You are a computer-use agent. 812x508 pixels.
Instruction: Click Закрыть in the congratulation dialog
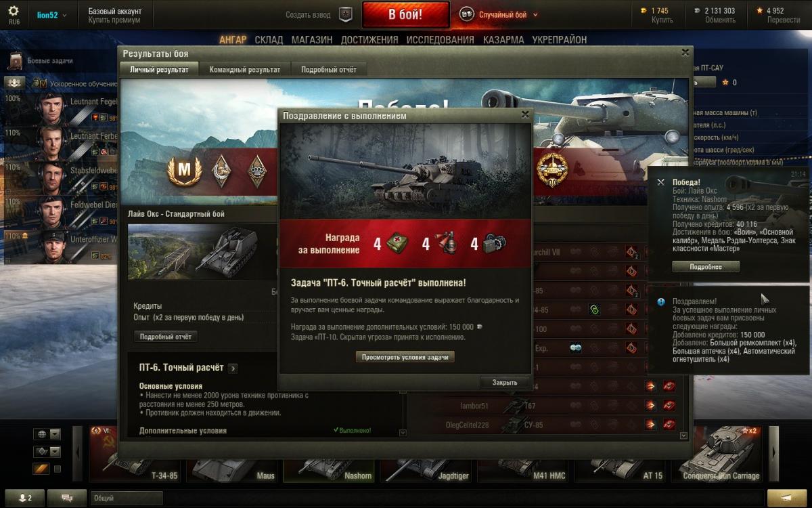tap(505, 383)
